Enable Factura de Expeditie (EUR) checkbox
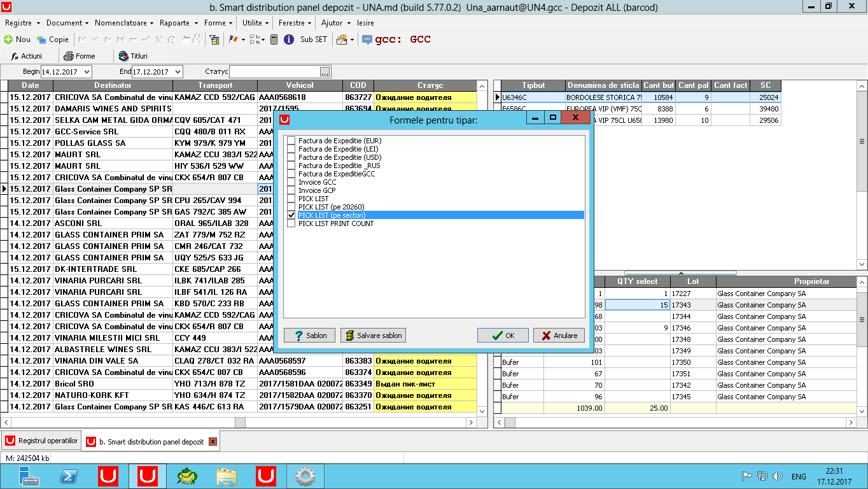 click(291, 141)
